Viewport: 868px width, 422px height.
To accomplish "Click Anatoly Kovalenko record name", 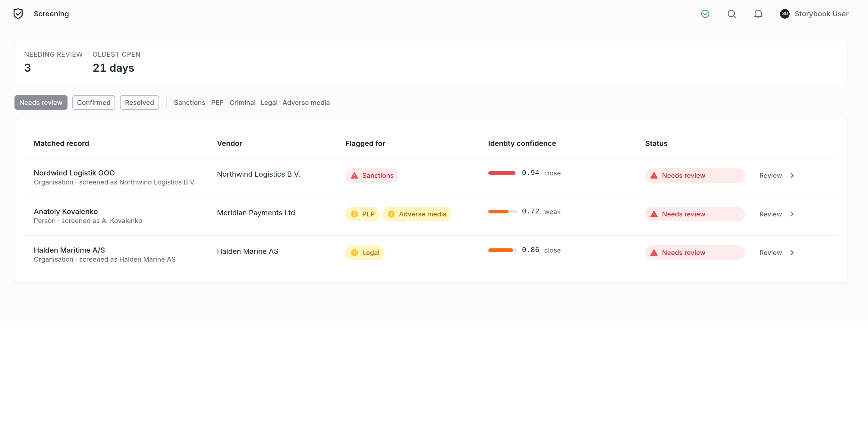I will click(66, 212).
